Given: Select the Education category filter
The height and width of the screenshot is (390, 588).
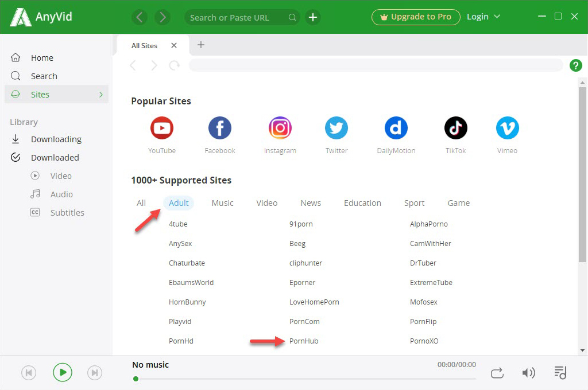Looking at the screenshot, I should point(362,203).
